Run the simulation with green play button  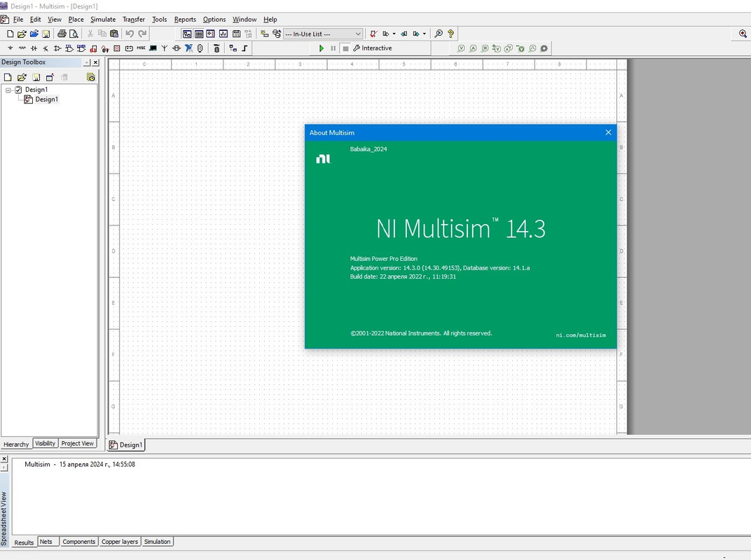[322, 48]
